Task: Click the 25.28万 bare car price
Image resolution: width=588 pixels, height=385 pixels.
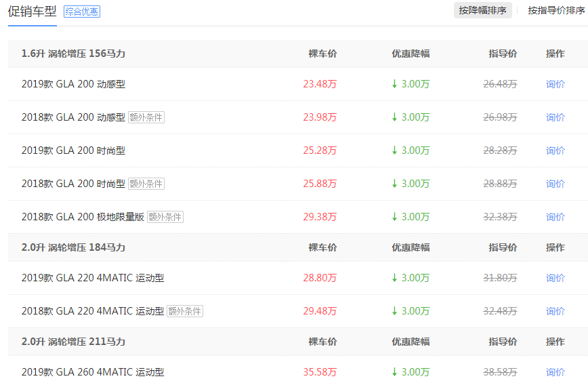Action: (320, 150)
